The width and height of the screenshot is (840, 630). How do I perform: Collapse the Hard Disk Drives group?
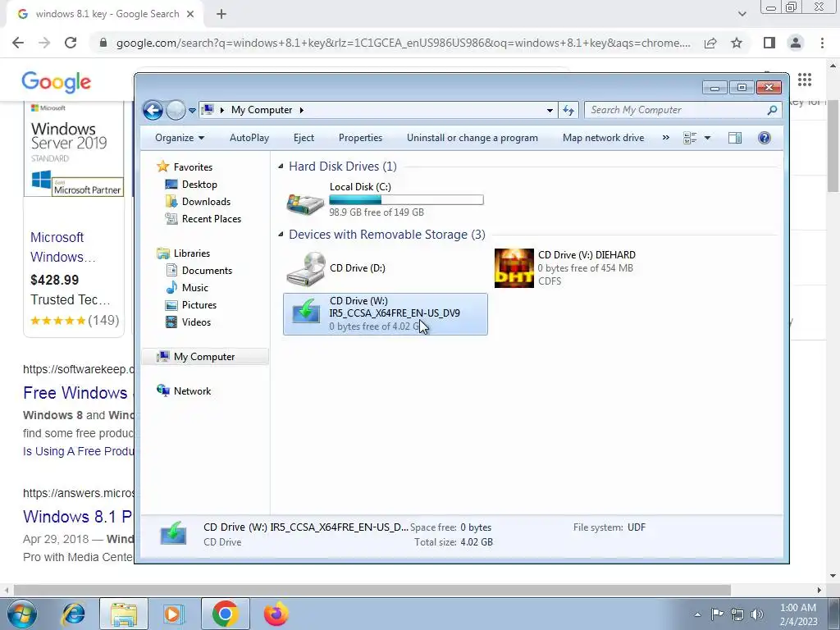pyautogui.click(x=281, y=167)
